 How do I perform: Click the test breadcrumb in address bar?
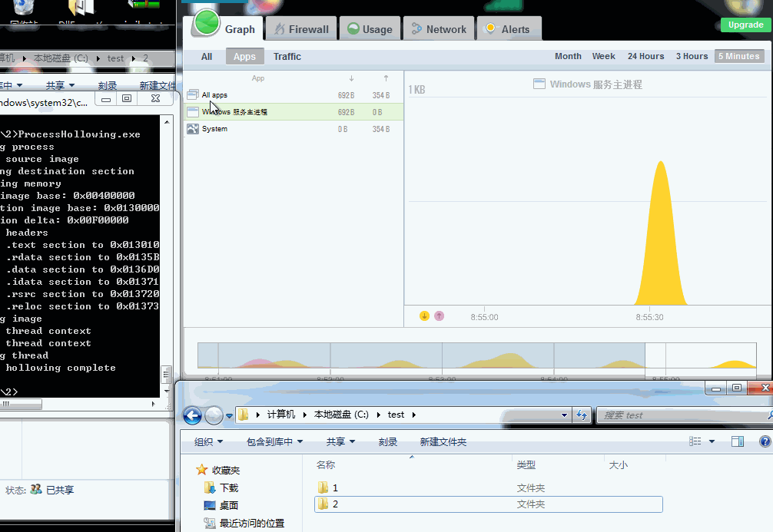point(396,415)
